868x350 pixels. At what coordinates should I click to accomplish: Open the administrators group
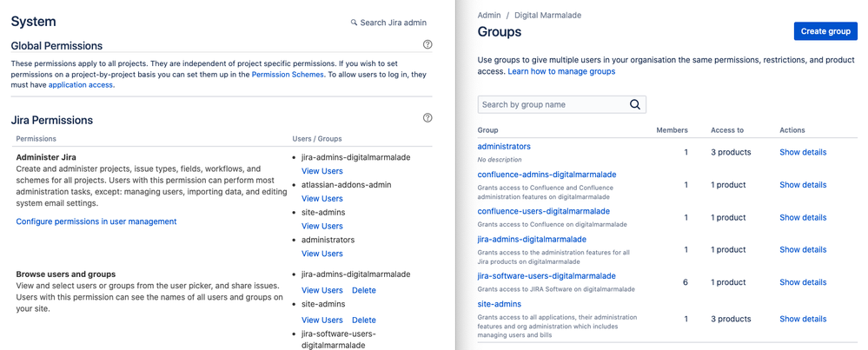click(504, 147)
